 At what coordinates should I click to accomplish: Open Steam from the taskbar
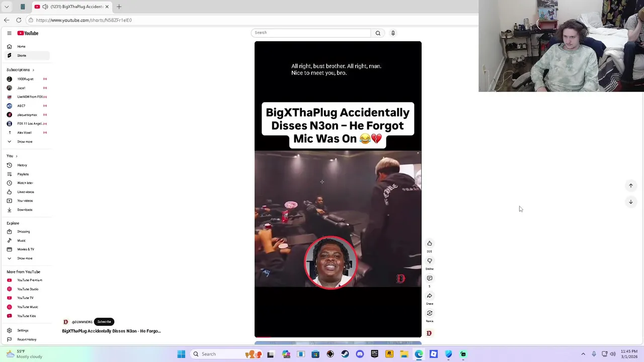(x=345, y=354)
